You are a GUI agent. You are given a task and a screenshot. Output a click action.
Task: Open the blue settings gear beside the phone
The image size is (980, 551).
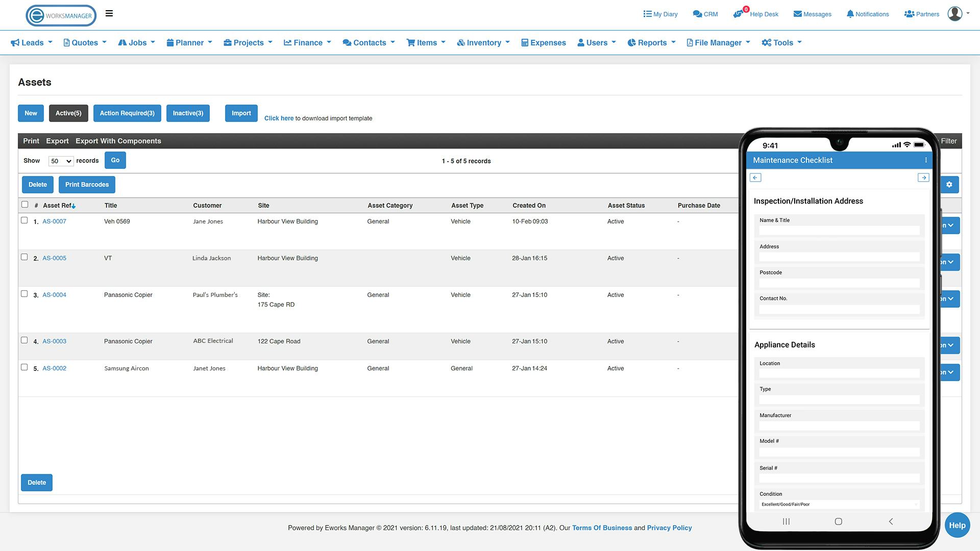coord(949,184)
